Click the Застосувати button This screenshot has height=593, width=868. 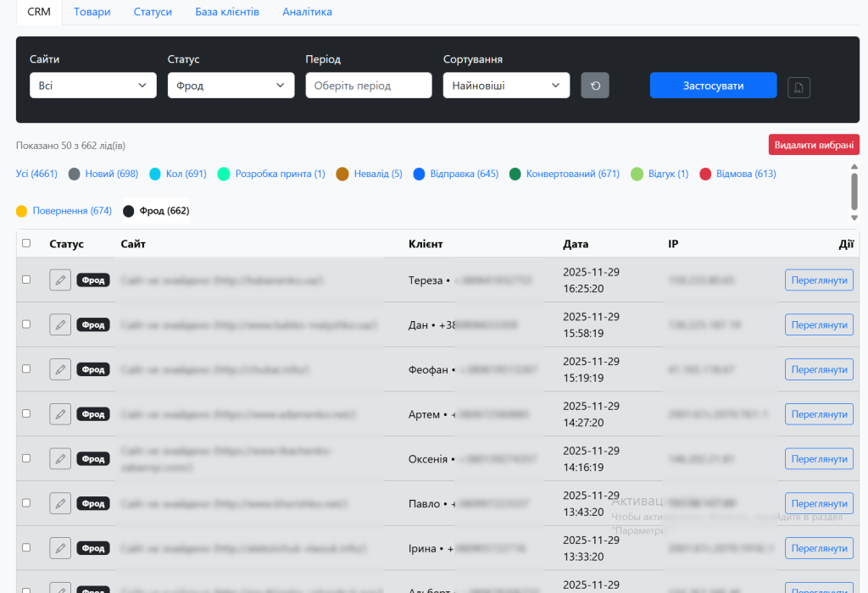point(713,86)
